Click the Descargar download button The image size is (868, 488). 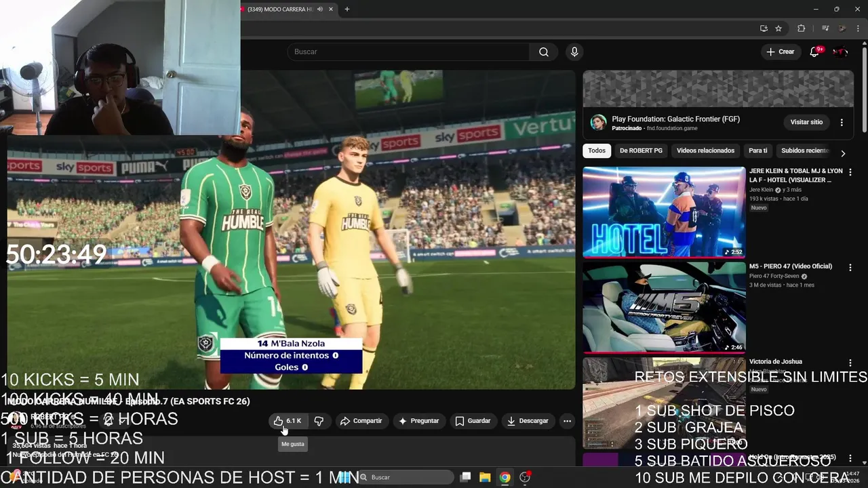click(x=528, y=421)
